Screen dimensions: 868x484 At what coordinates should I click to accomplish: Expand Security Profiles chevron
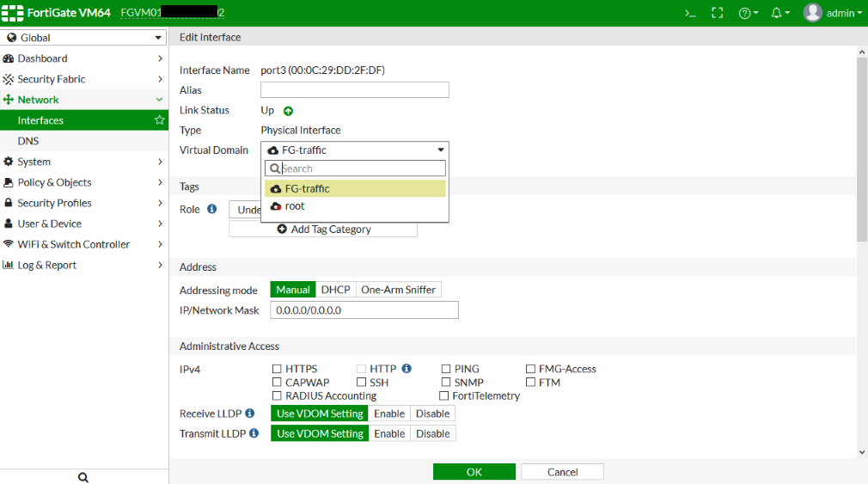click(160, 203)
